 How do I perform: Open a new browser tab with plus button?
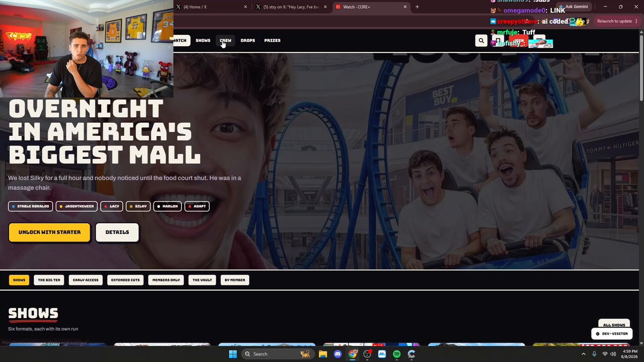coord(417,7)
